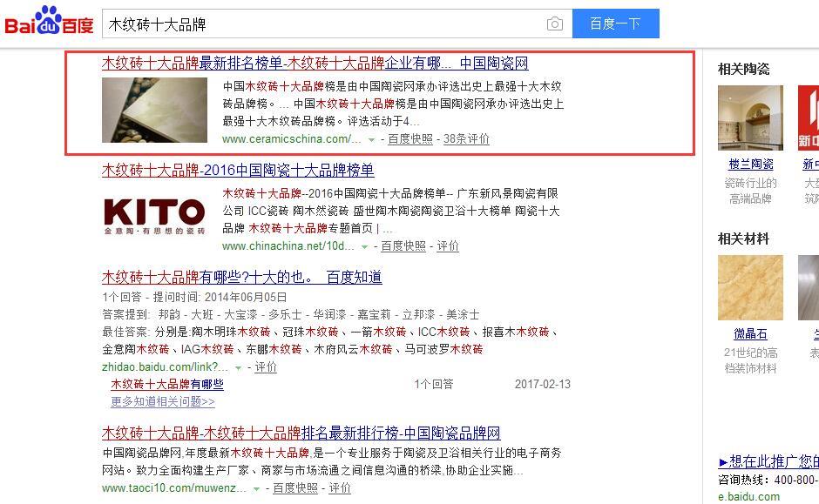This screenshot has height=504, width=819.
Task: View 百度快照 of the first result
Action: point(410,138)
